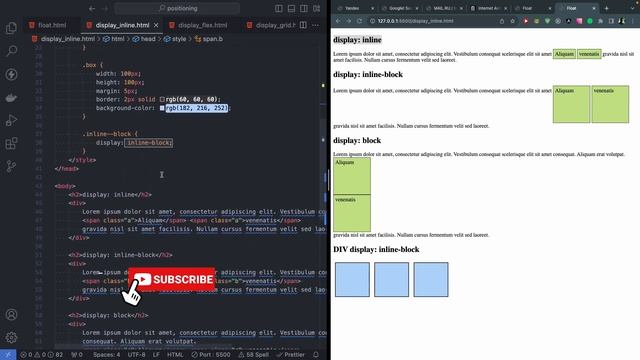Click the VS Code command center search box
The height and width of the screenshot is (360, 640).
[x=177, y=8]
